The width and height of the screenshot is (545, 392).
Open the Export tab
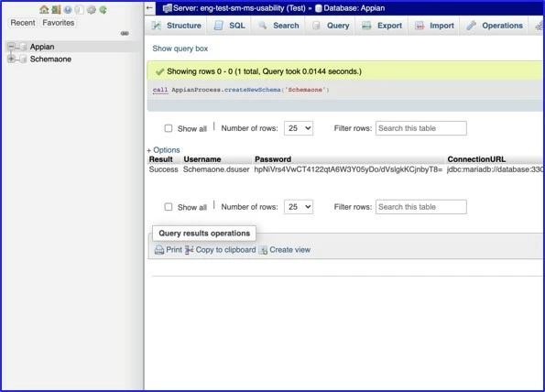(x=382, y=26)
